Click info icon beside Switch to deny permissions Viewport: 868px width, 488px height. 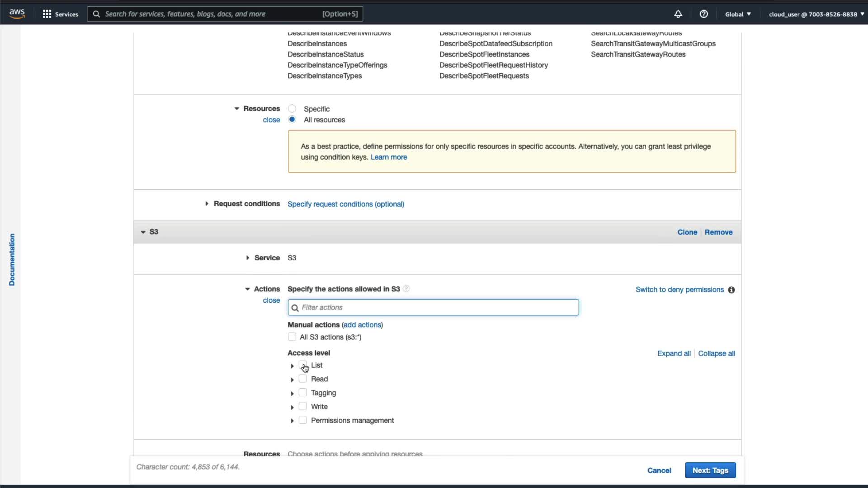(x=731, y=290)
